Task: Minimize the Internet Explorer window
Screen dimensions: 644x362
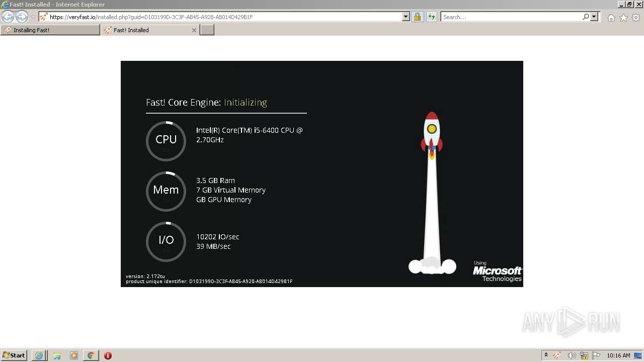Action: (622, 5)
